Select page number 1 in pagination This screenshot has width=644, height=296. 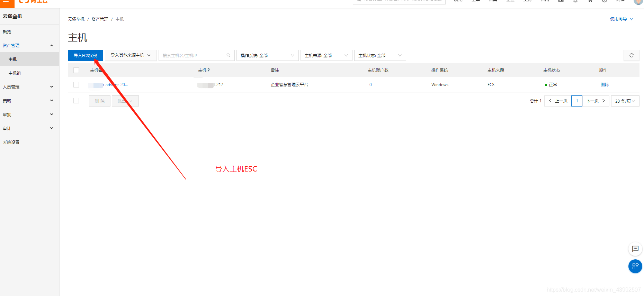[x=577, y=101]
